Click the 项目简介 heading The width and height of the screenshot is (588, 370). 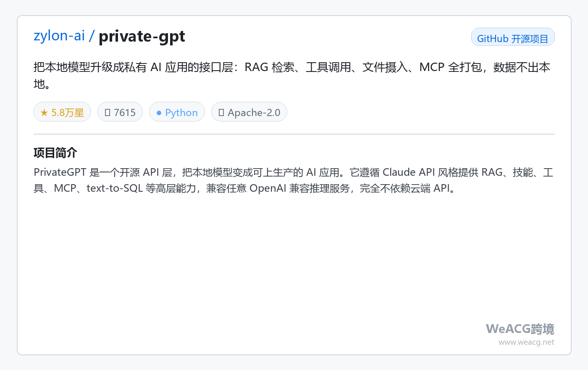tap(55, 153)
